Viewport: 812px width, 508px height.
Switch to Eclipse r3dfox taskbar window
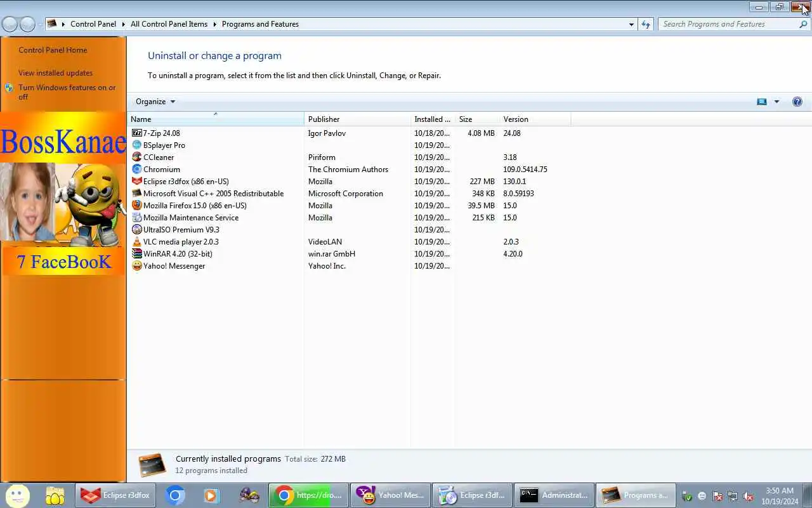115,495
